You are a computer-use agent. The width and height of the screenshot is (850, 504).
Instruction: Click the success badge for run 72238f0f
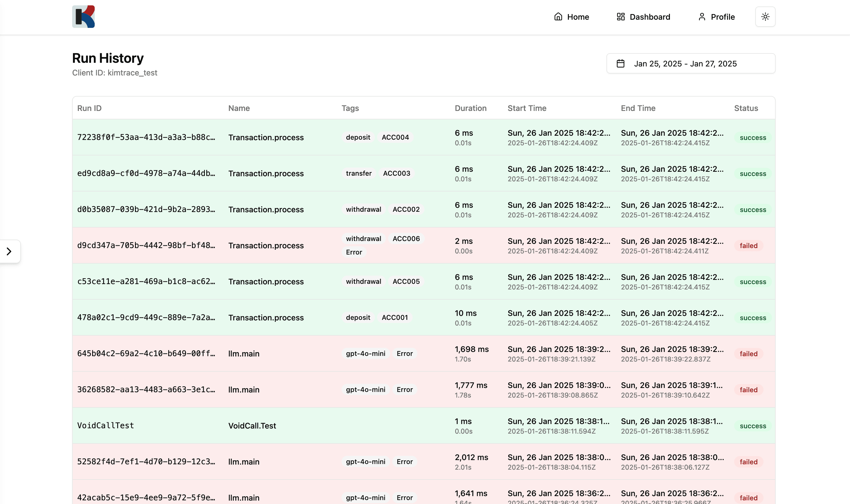(753, 138)
